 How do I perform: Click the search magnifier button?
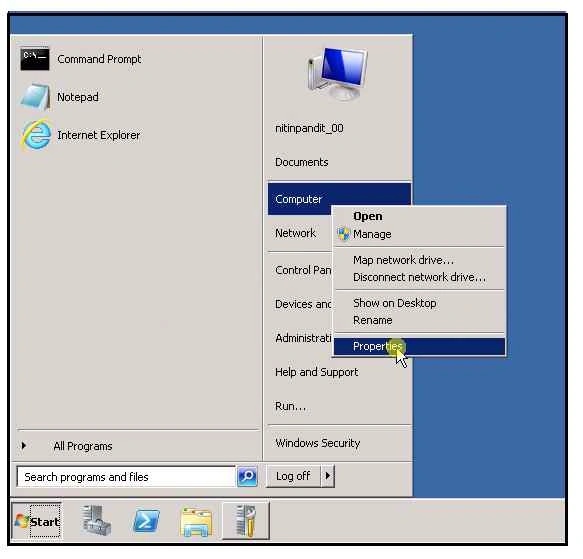click(247, 476)
